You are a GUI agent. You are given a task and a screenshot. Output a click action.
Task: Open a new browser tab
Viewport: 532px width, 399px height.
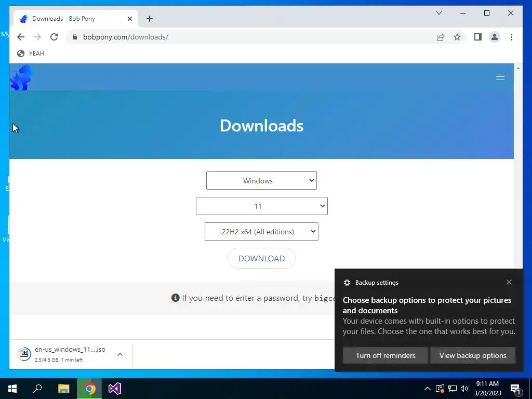pos(150,19)
